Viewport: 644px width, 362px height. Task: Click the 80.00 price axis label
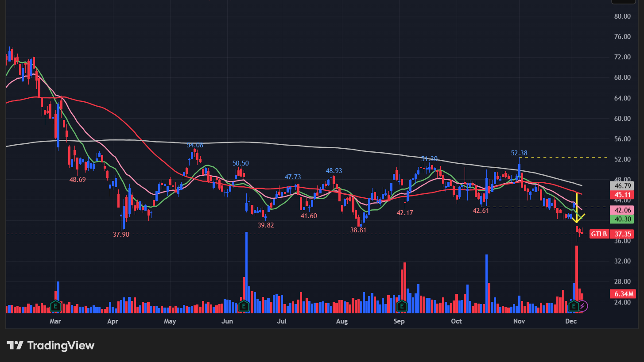coord(622,16)
